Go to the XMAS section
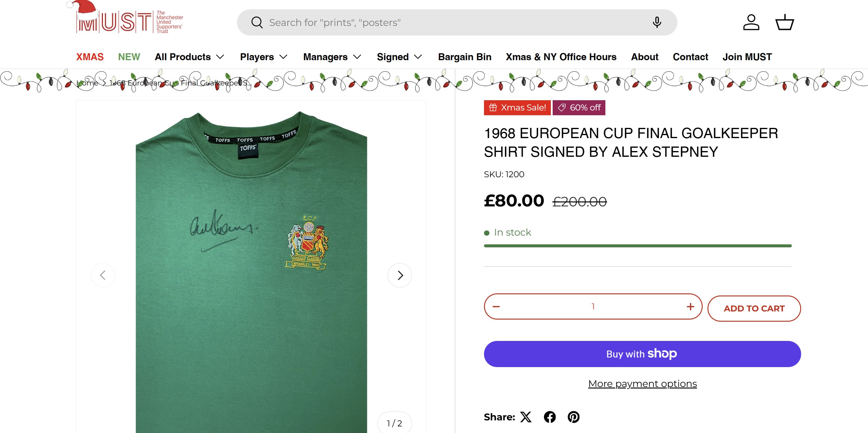 [90, 57]
